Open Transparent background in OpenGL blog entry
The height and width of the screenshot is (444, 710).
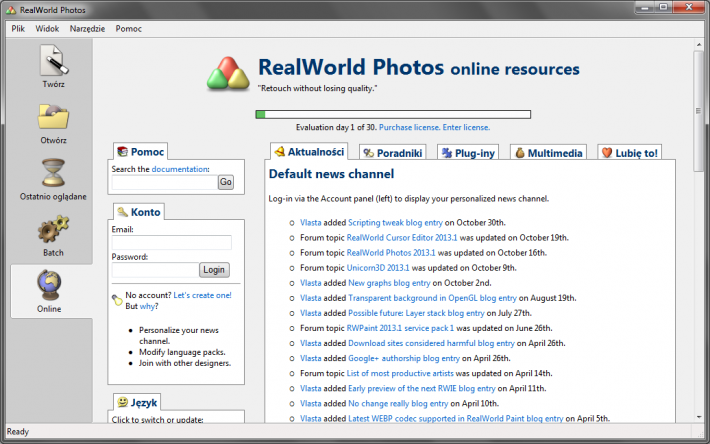432,298
